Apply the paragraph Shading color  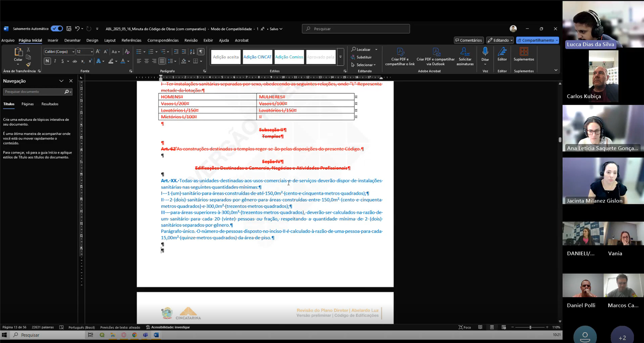pos(184,61)
